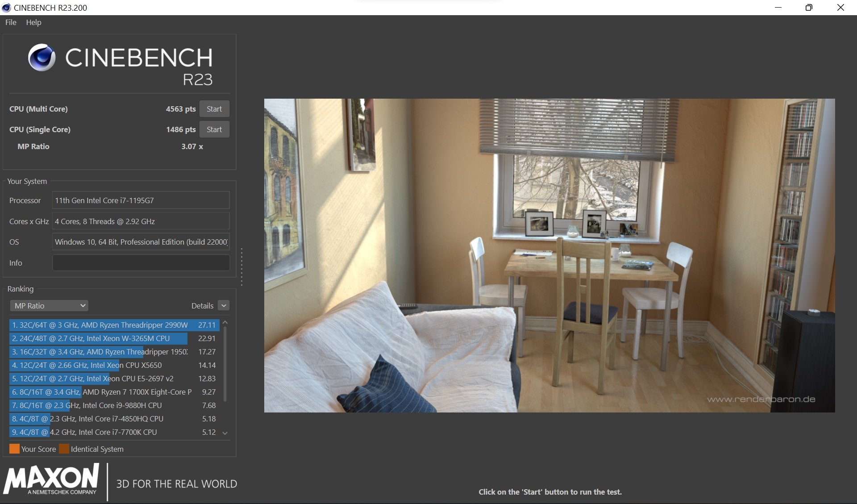The height and width of the screenshot is (504, 857).
Task: Open the File menu
Action: [10, 22]
